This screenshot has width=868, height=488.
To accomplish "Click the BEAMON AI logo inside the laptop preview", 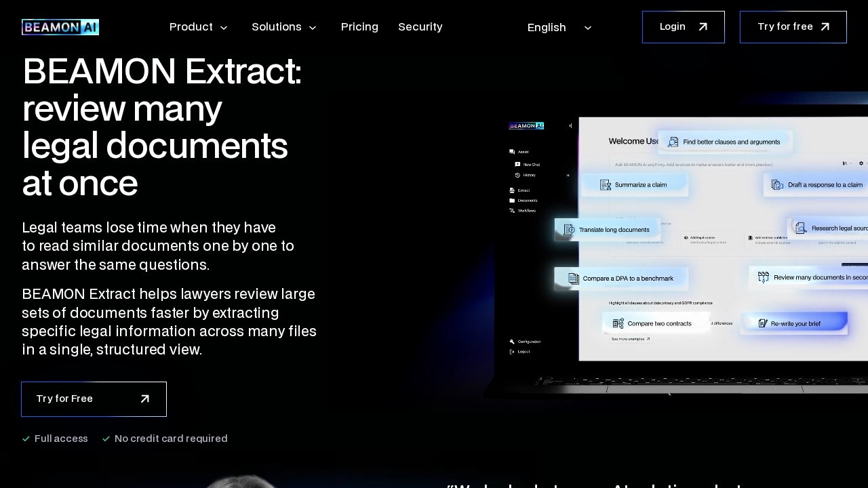I will click(526, 125).
